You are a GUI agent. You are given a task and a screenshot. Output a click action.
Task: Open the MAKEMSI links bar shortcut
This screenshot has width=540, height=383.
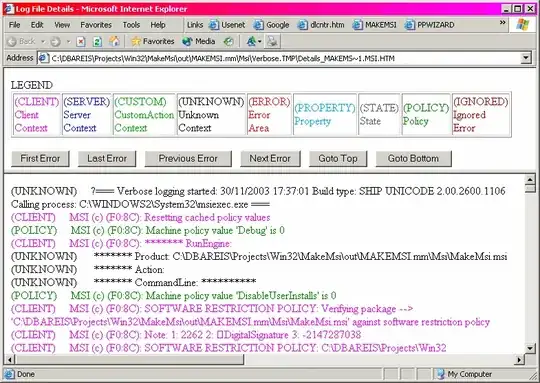coord(375,25)
